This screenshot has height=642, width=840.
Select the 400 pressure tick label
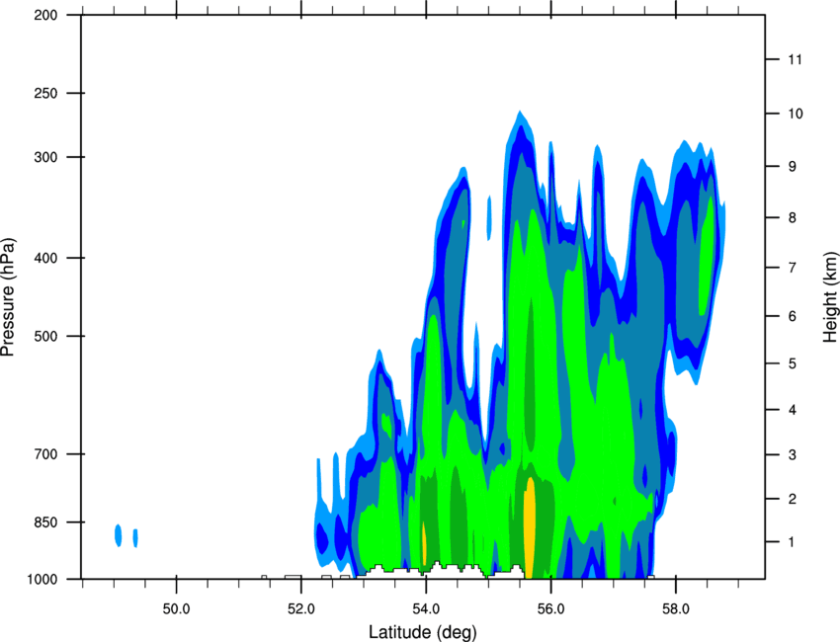point(45,258)
